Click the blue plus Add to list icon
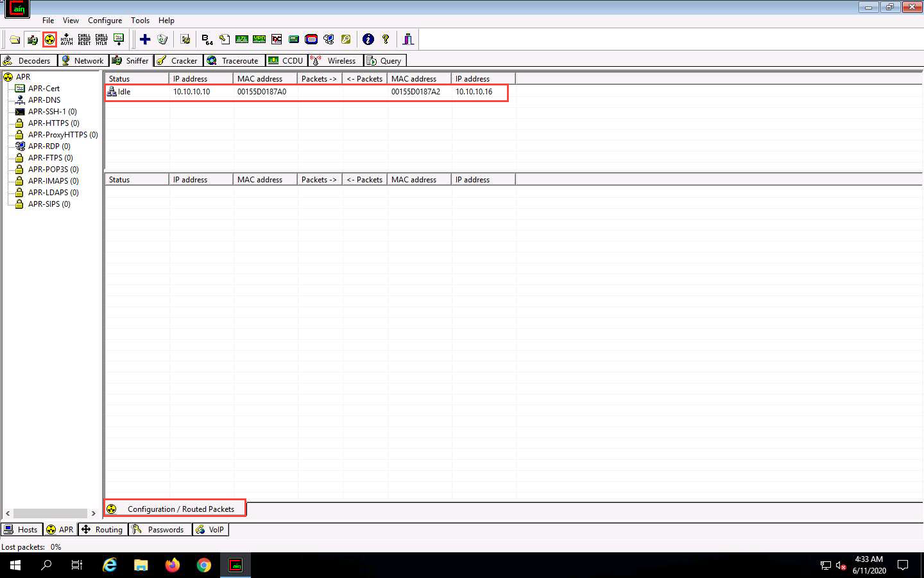Viewport: 924px width, 578px height. click(x=145, y=40)
